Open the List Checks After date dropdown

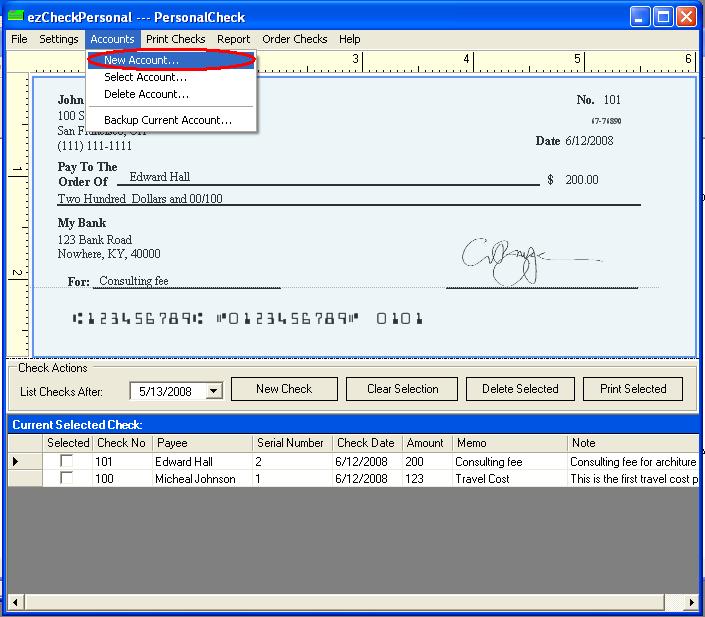pos(213,391)
